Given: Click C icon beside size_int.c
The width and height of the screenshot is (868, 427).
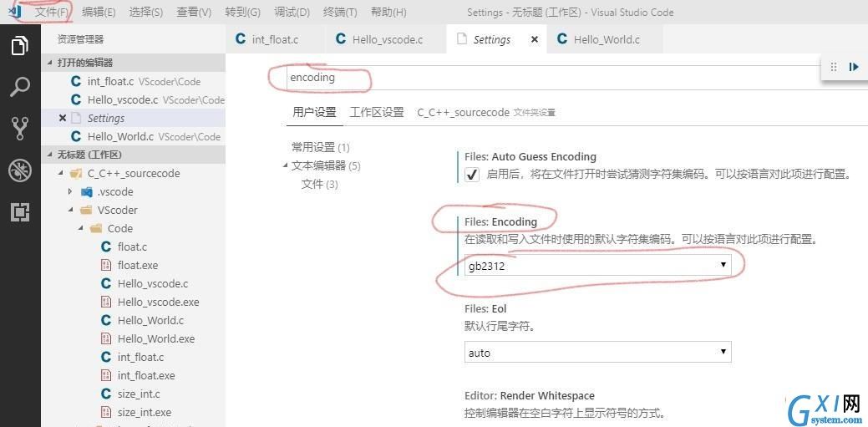Looking at the screenshot, I should point(106,394).
